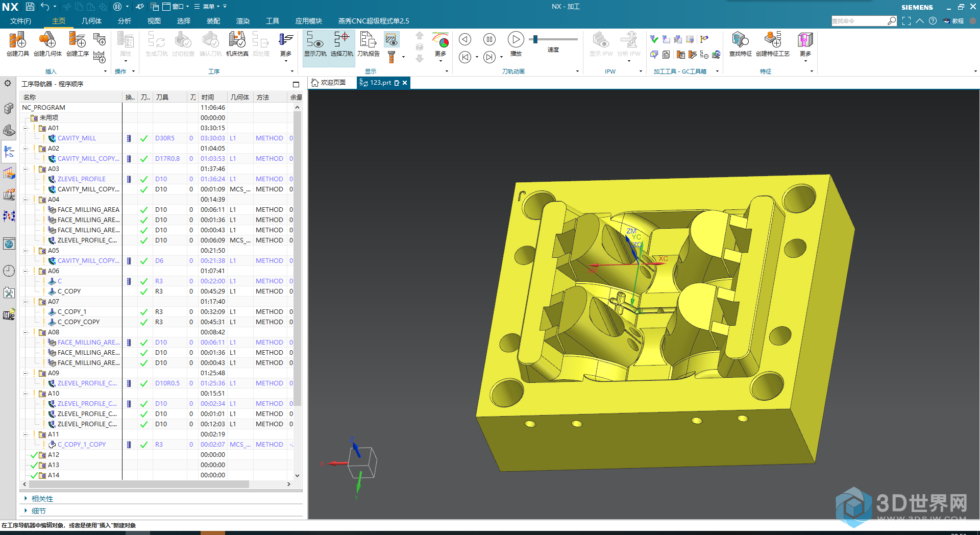Switch to the 几何体 ribbon tab
The image size is (980, 535).
91,21
